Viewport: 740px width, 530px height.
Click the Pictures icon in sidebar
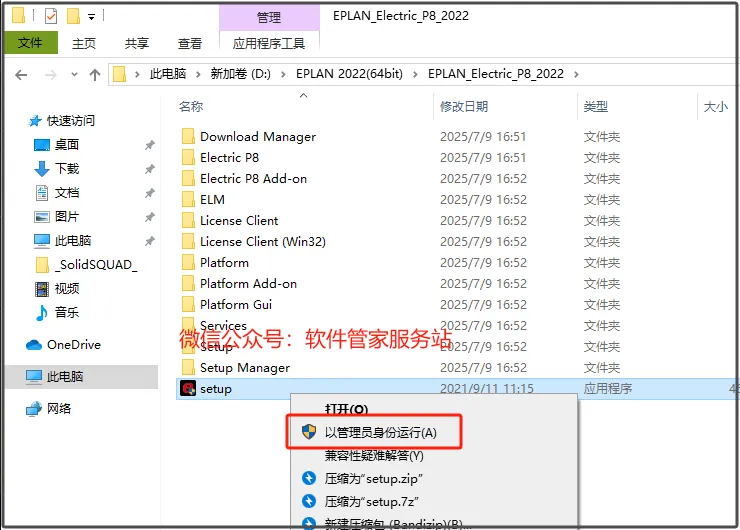tap(42, 217)
